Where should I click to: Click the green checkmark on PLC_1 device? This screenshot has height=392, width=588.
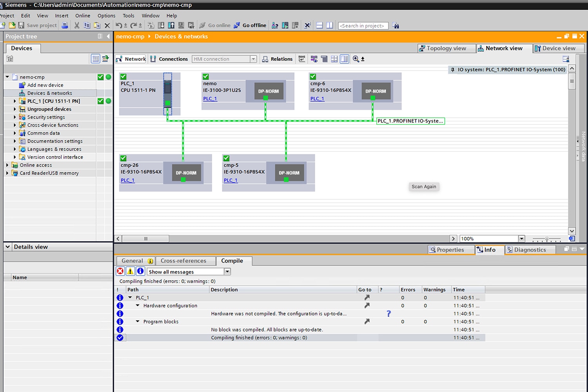click(123, 77)
